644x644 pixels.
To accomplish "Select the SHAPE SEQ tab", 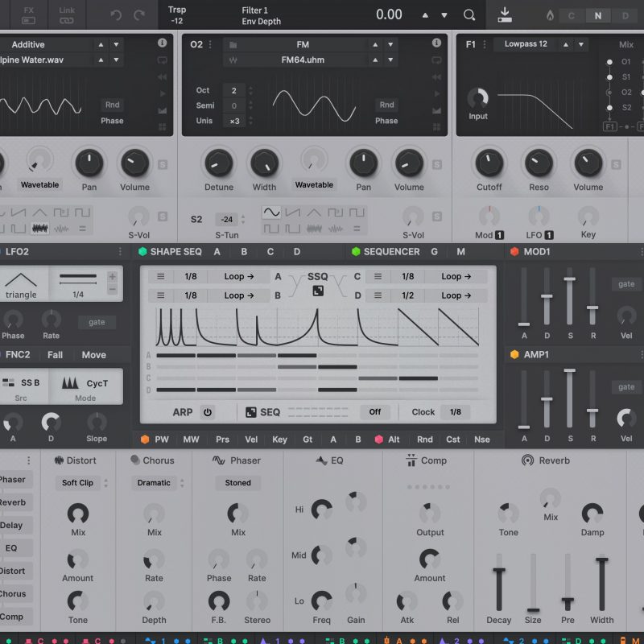I will point(175,252).
